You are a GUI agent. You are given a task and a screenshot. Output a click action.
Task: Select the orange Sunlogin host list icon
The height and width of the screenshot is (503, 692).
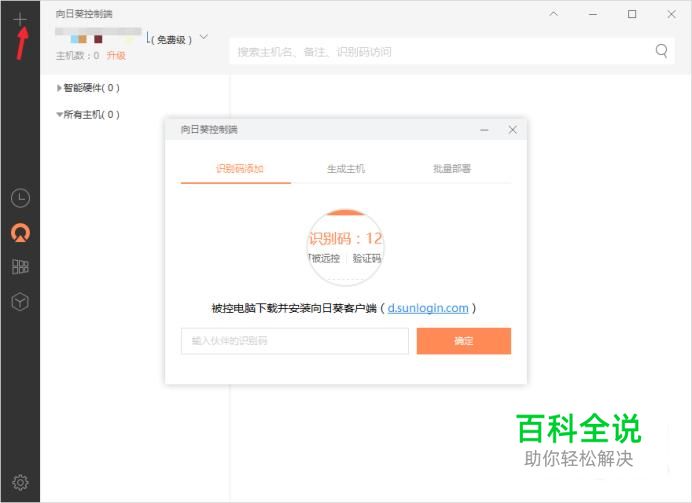coord(20,233)
